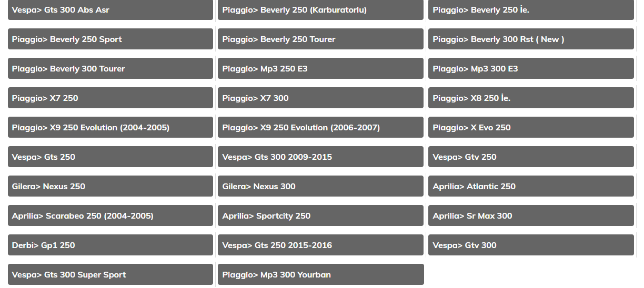Open Vespa Gts 300 2009-2015
The height and width of the screenshot is (288, 644).
320,157
